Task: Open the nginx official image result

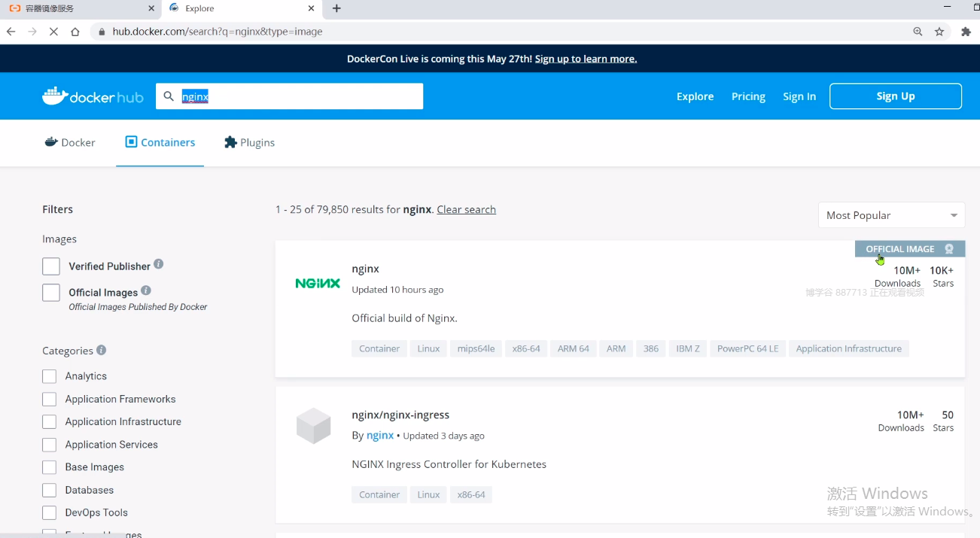Action: tap(365, 269)
